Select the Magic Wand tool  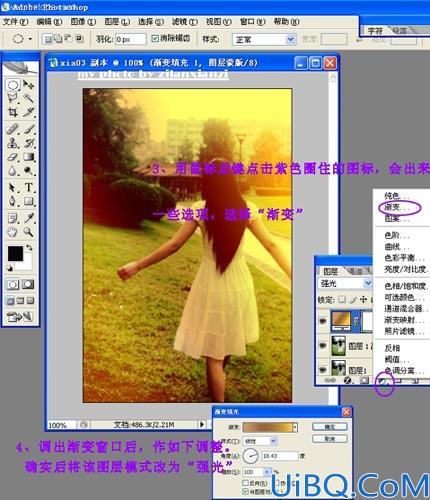[x=29, y=98]
